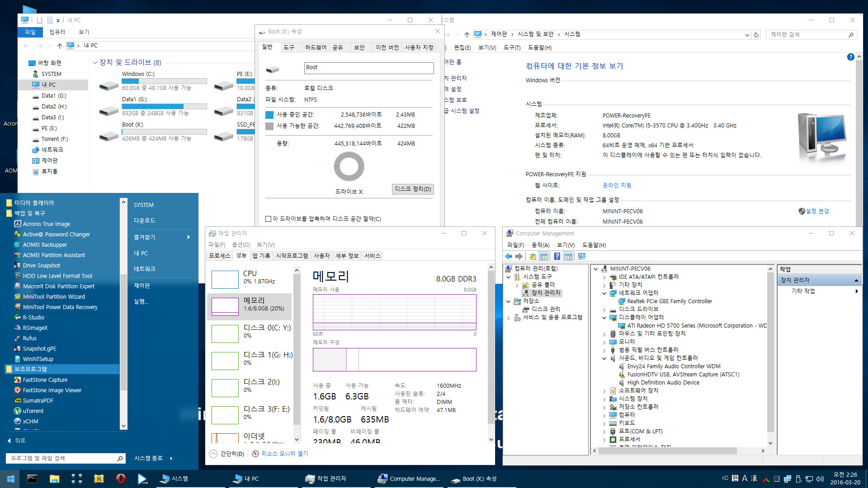Open the address bar history dropdown in the system window

pos(747,35)
